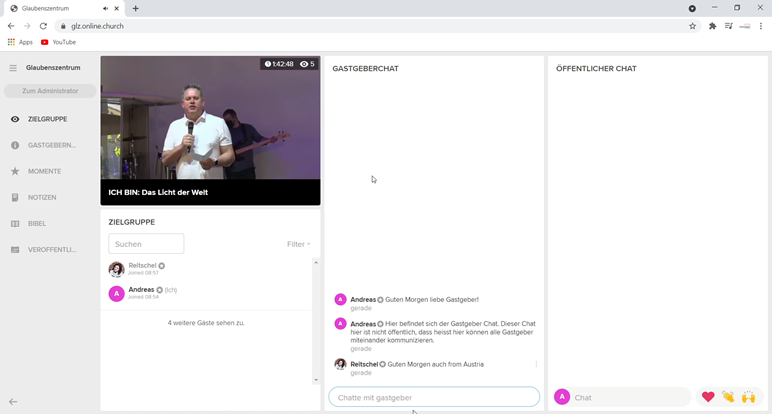The height and width of the screenshot is (414, 772).
Task: Open the hamburger menu beside Glaubenszentrum
Action: [13, 68]
